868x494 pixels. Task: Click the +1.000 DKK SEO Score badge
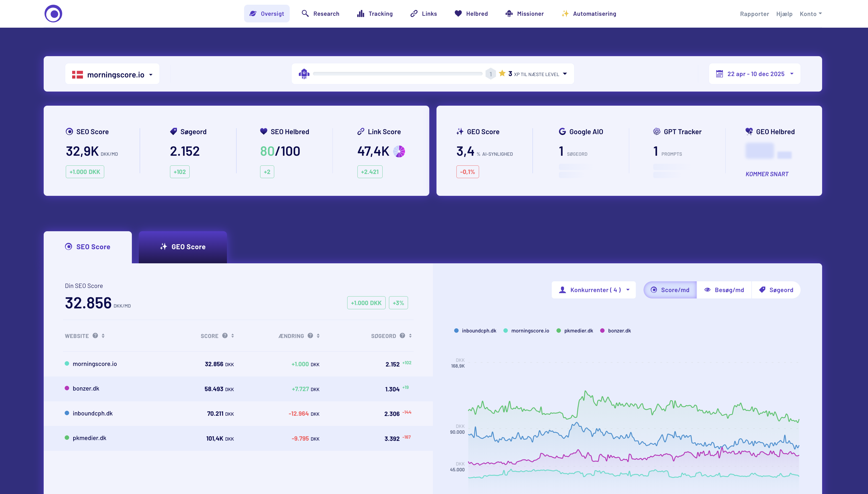point(85,172)
